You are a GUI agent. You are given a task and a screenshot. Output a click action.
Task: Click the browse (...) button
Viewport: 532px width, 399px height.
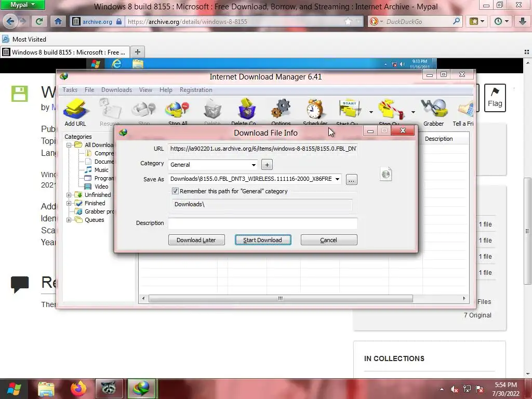[x=352, y=179]
